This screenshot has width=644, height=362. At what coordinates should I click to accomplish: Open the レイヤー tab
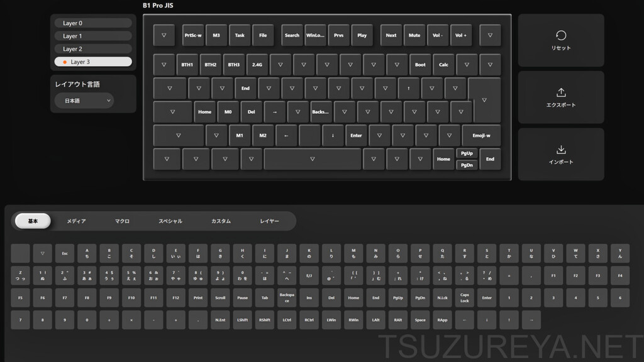pos(269,221)
